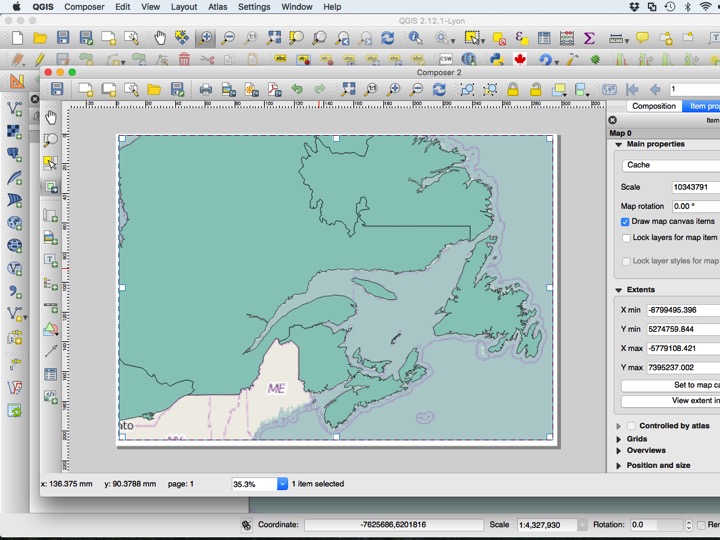Screen dimensions: 720x540
Task: Click the Python console icon in QGIS toolbar
Action: (496, 59)
